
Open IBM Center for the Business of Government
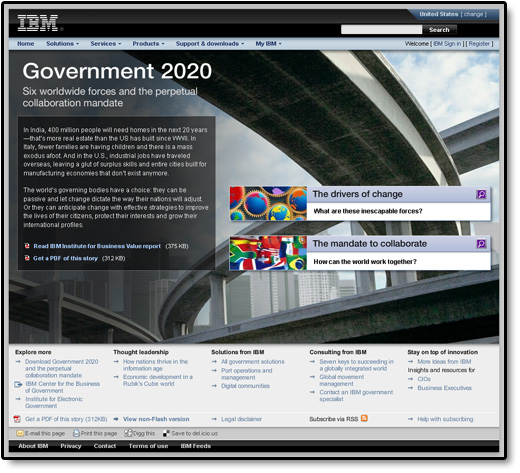pyautogui.click(x=63, y=387)
